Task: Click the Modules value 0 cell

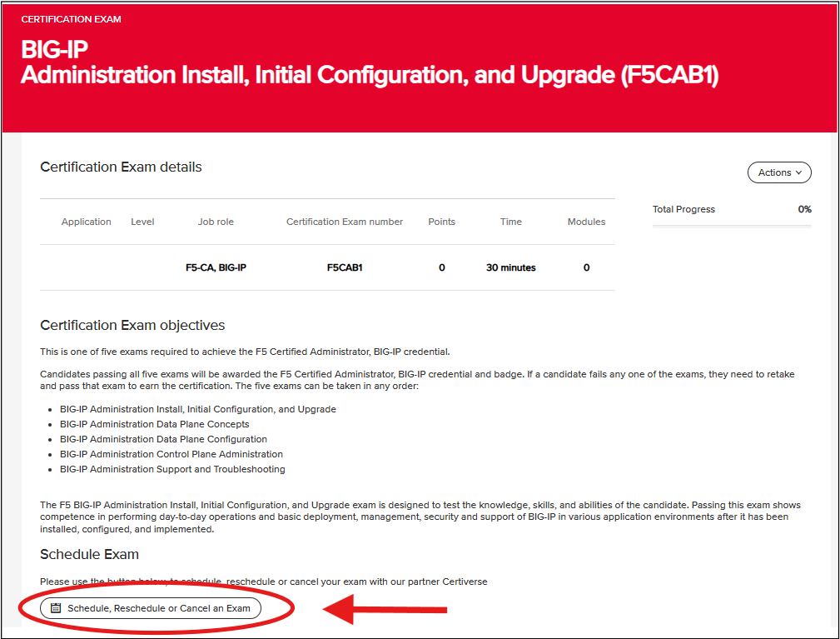Action: [587, 267]
